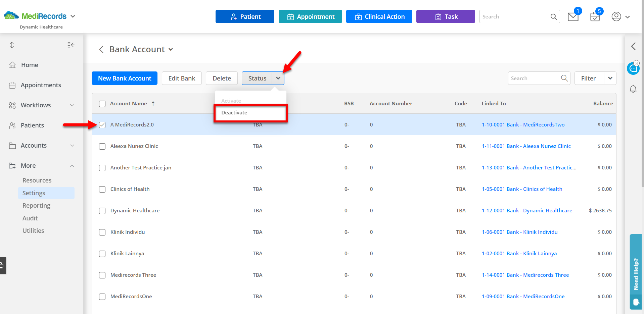Check the Medirecords Three checkbox

coord(102,275)
